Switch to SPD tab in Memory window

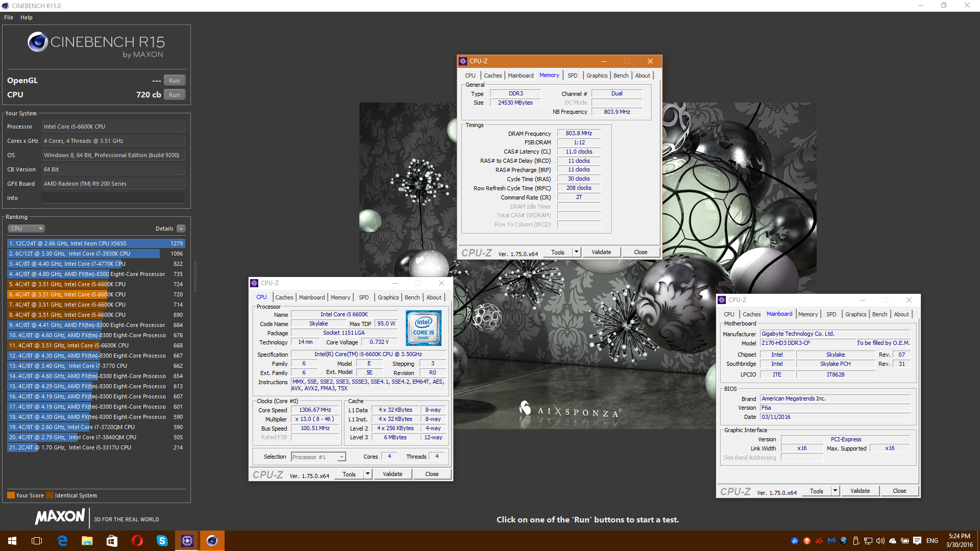point(573,76)
